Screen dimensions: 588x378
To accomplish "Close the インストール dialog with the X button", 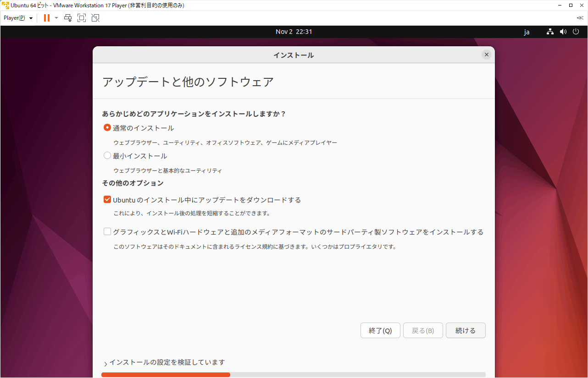I will (487, 55).
